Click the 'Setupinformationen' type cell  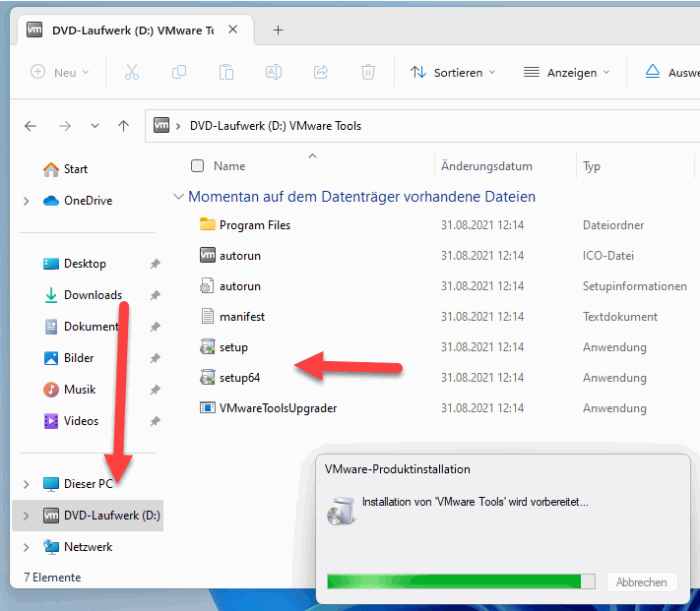coord(634,286)
